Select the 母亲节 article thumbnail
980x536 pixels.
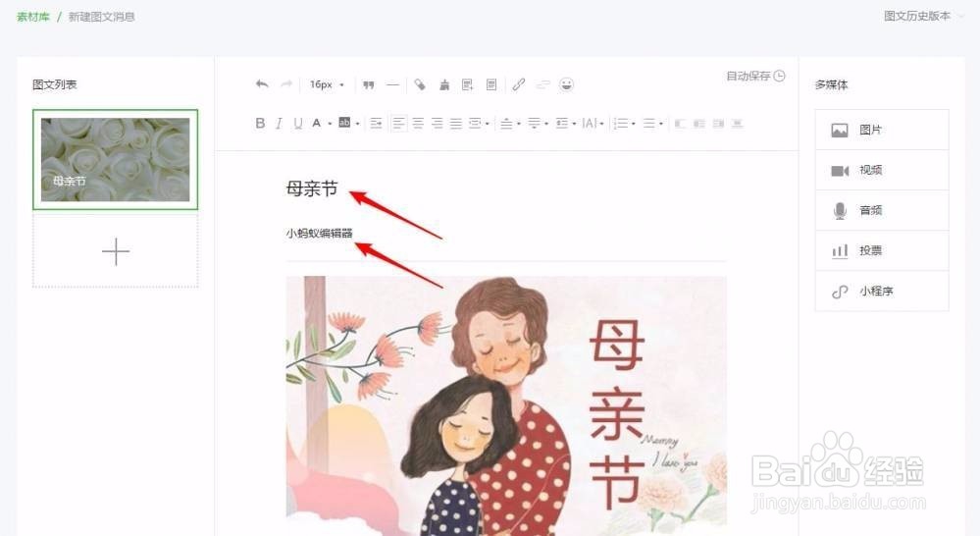pyautogui.click(x=115, y=159)
